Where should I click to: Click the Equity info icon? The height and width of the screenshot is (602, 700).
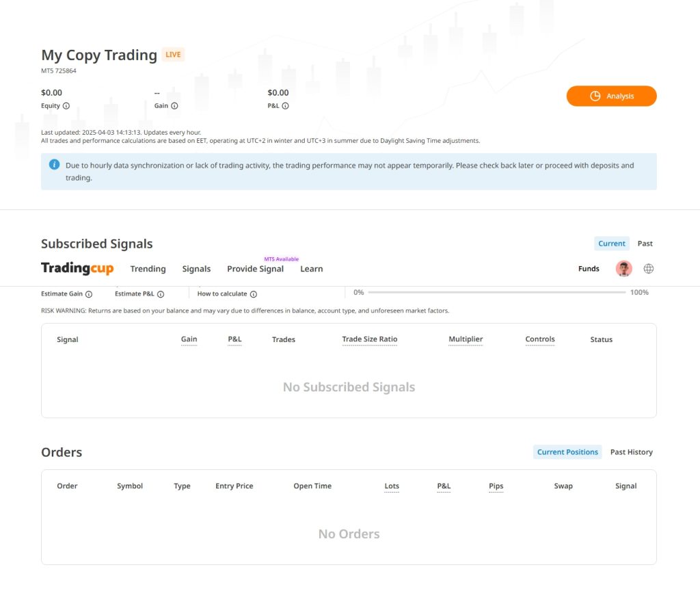(x=66, y=106)
